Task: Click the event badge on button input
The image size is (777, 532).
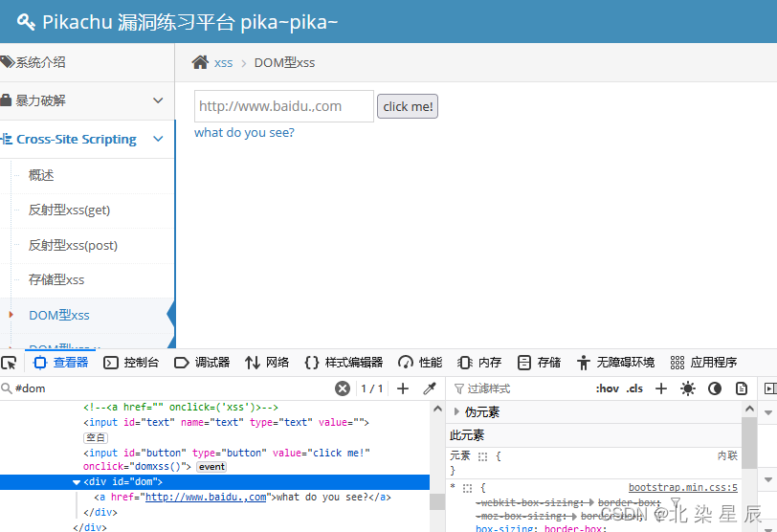Action: click(x=211, y=467)
